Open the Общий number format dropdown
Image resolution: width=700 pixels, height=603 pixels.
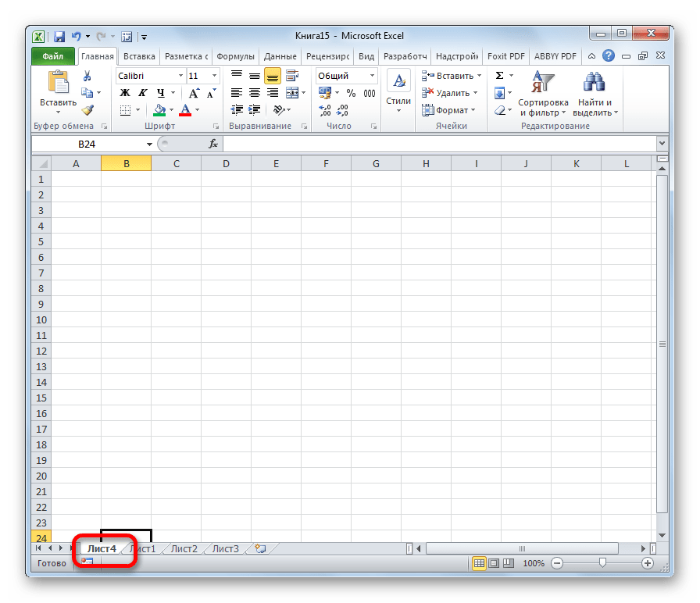372,76
